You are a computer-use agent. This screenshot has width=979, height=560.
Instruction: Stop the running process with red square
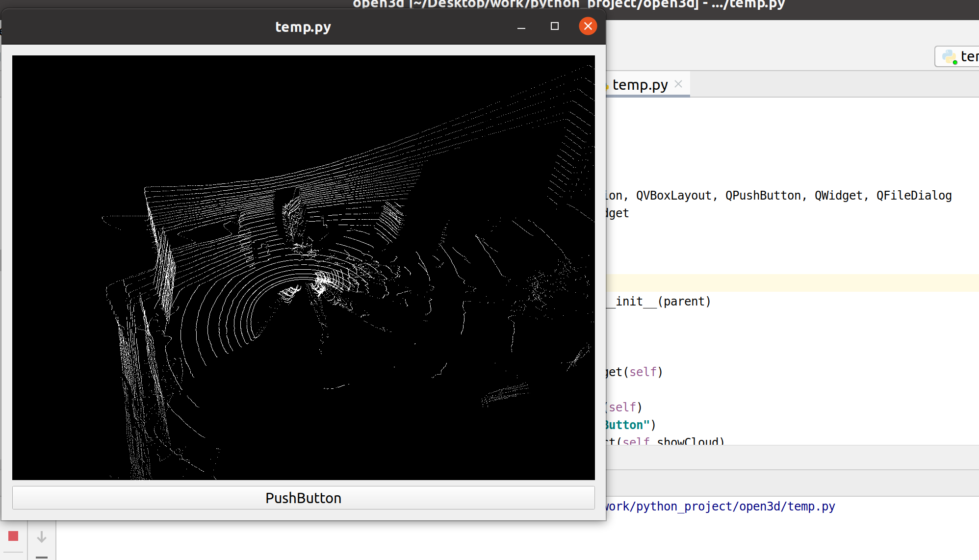click(x=13, y=536)
